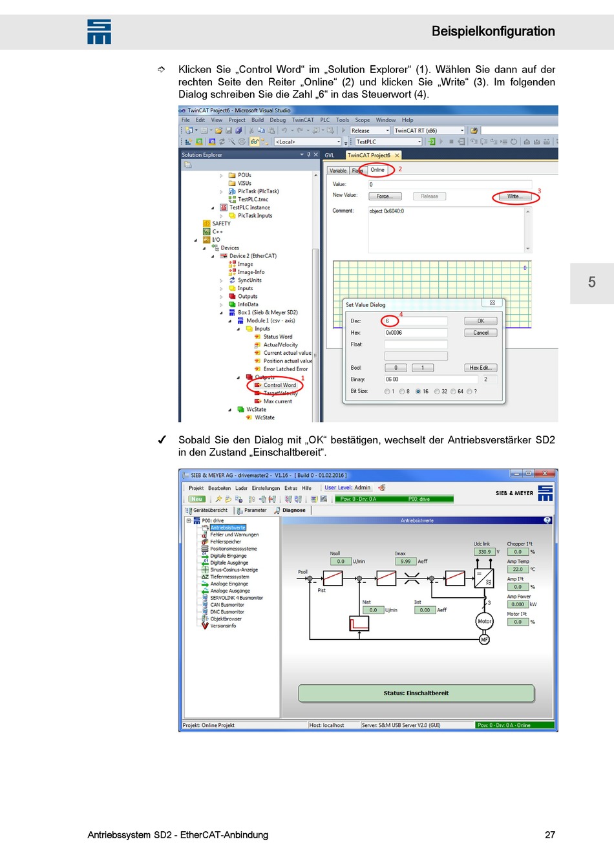Click the Bool 1 button
The width and height of the screenshot is (614, 868).
click(x=423, y=368)
